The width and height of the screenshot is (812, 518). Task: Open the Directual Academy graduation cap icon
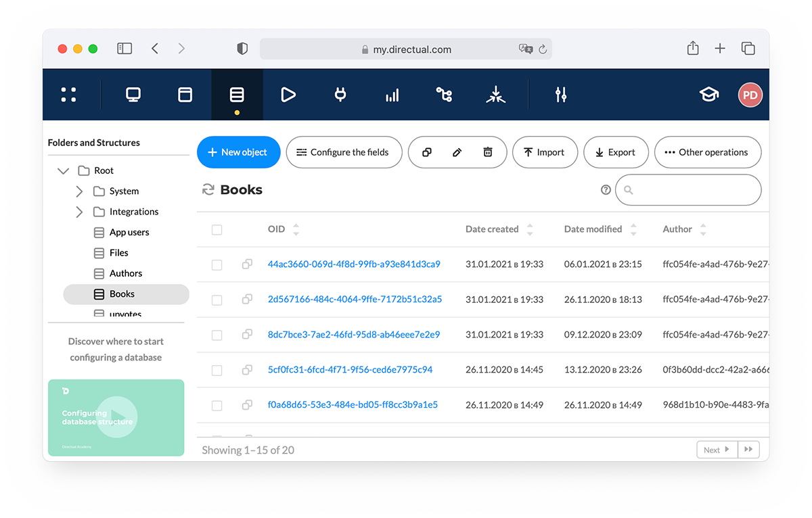[x=708, y=95]
